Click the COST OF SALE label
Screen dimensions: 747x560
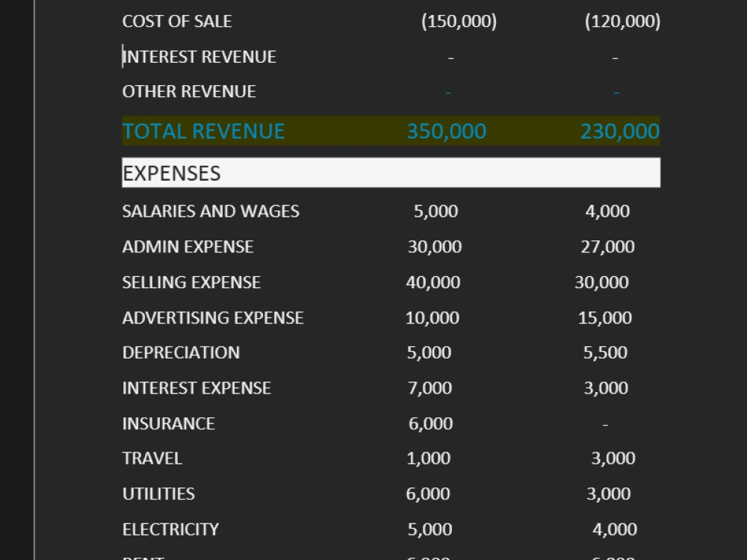click(177, 21)
